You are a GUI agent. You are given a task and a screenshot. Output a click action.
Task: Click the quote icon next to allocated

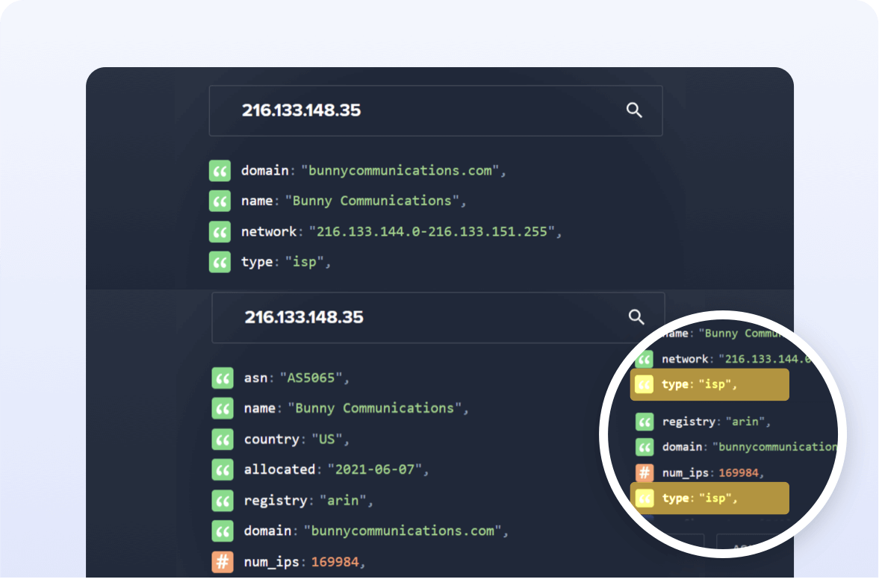click(223, 469)
